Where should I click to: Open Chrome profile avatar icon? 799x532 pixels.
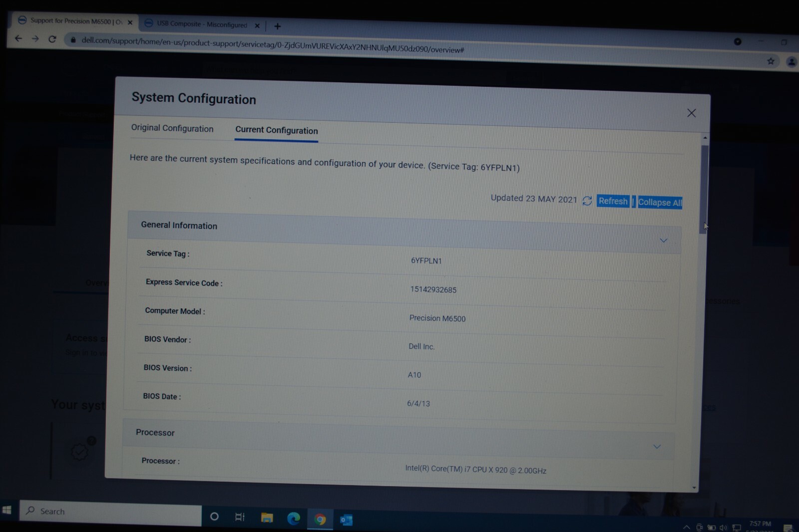[x=792, y=62]
